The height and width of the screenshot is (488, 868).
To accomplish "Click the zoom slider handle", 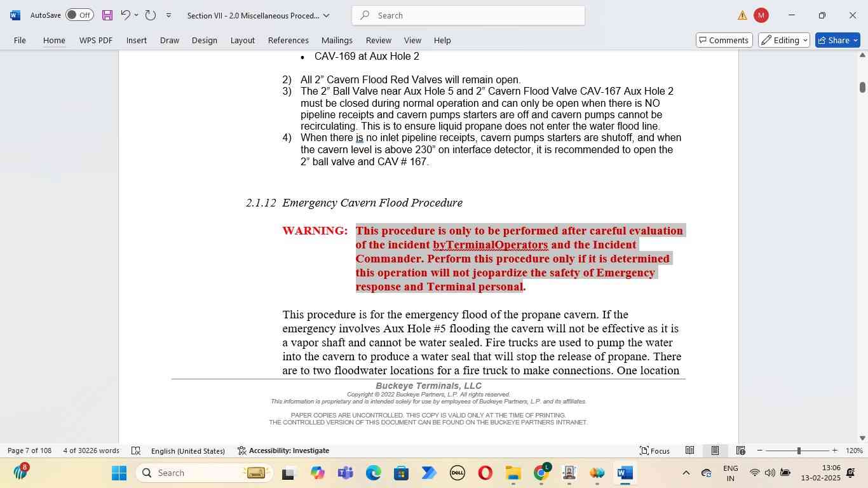I will coord(799,451).
